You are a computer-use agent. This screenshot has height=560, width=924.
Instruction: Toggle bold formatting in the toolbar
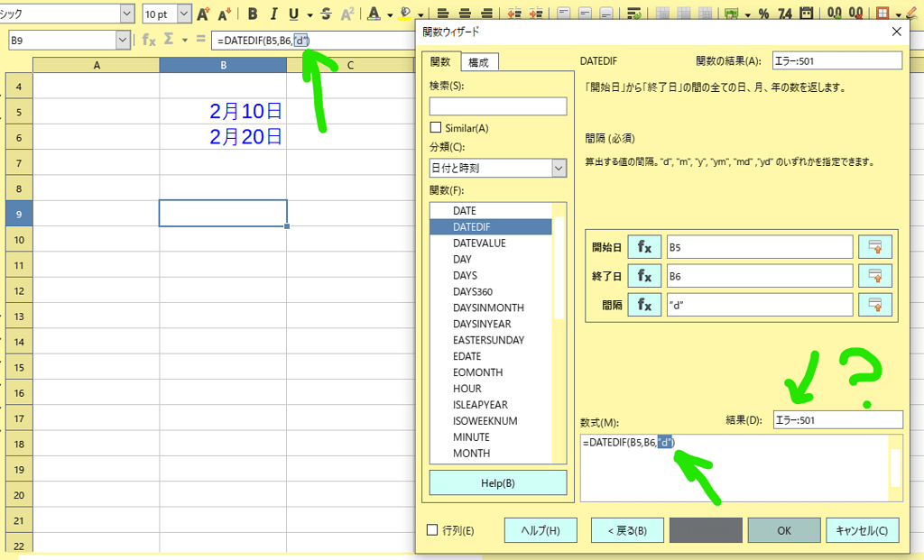point(253,14)
